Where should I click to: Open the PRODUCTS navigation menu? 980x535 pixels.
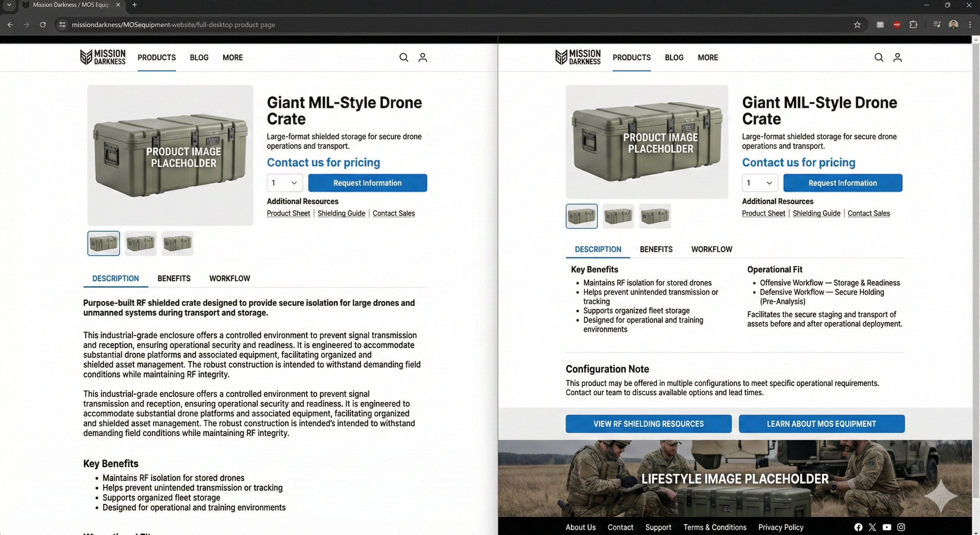pos(156,57)
